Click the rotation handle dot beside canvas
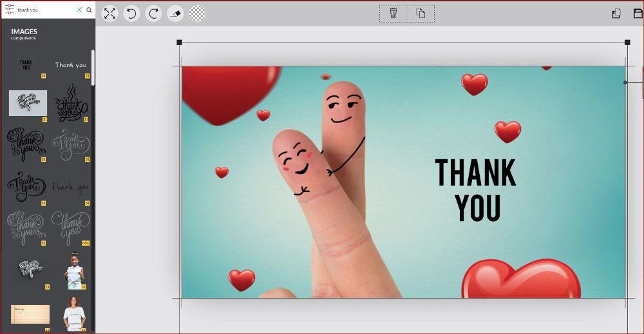The image size is (644, 334). [625, 83]
